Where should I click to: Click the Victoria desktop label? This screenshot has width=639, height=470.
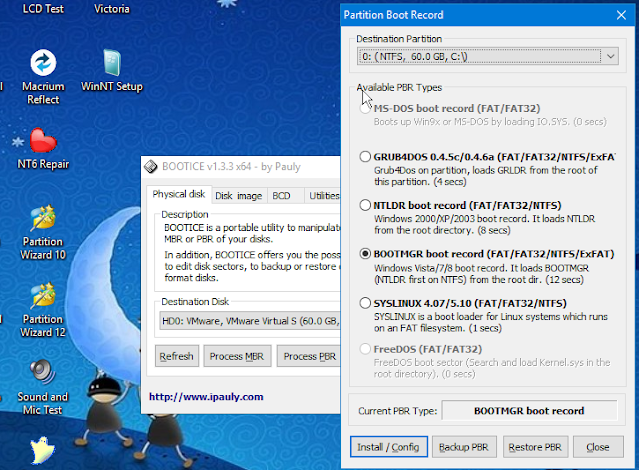point(112,9)
